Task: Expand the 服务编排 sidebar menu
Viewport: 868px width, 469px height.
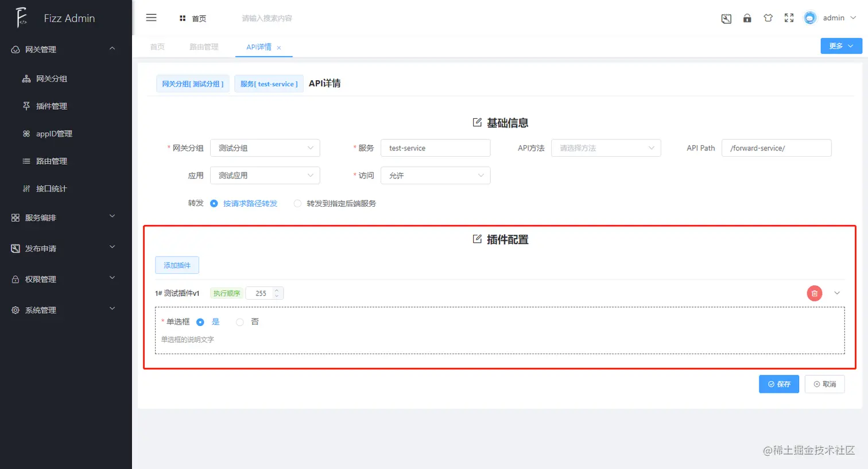Action: pyautogui.click(x=113, y=216)
